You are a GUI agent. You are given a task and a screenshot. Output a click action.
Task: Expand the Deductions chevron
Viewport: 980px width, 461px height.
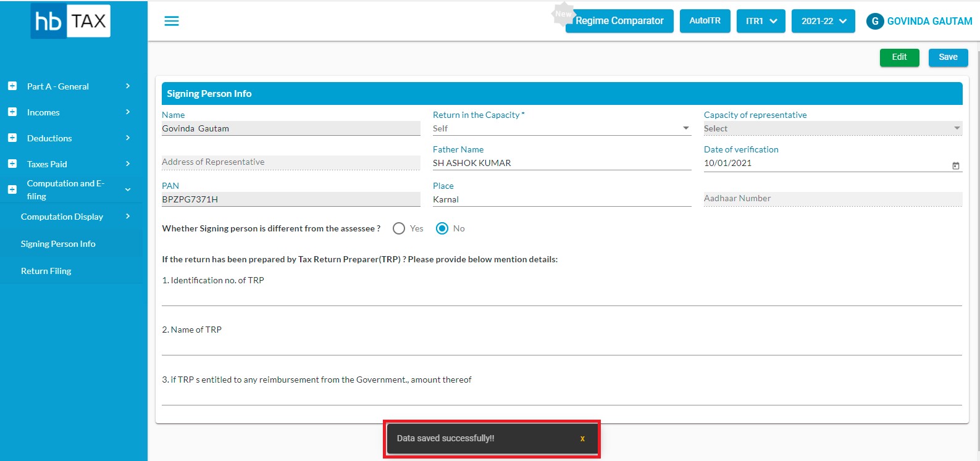[x=128, y=138]
